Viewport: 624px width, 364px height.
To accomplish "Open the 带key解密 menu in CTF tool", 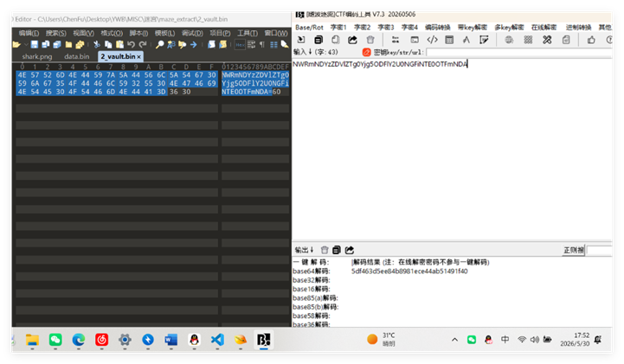I will (473, 28).
